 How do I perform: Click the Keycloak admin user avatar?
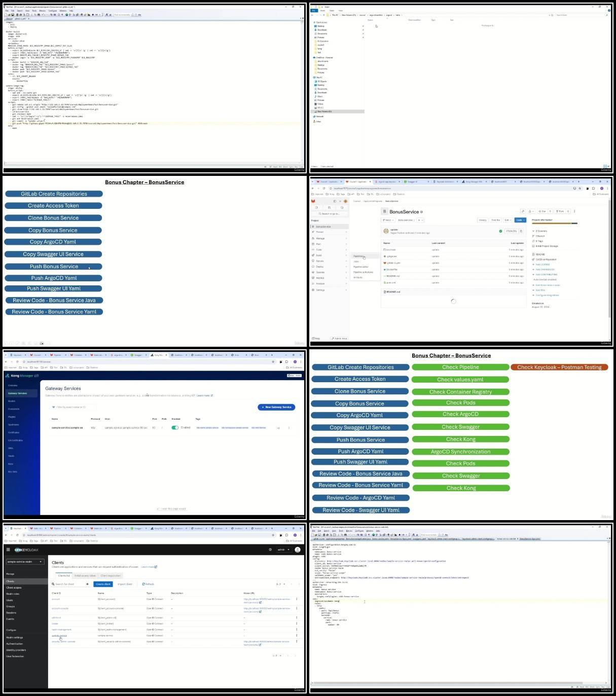298,550
